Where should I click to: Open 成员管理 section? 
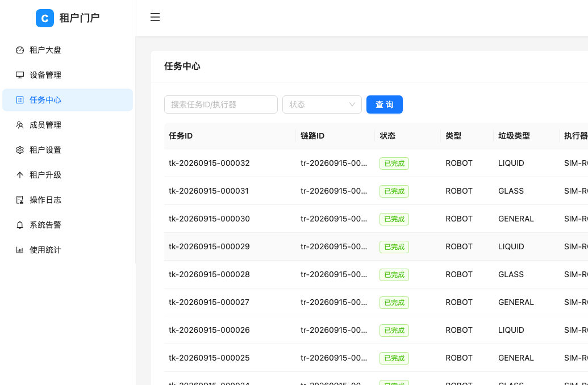point(68,125)
